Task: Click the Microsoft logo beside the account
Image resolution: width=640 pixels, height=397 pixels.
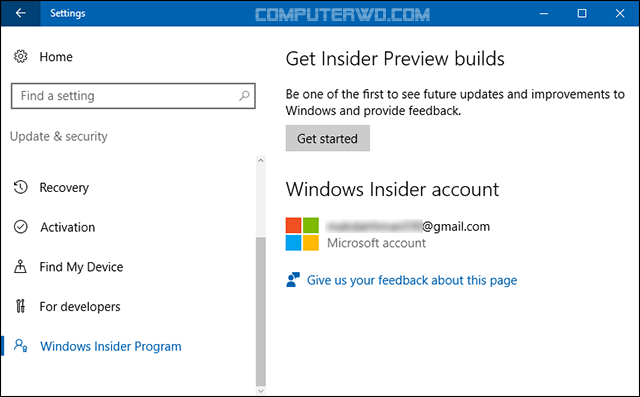Action: [302, 234]
